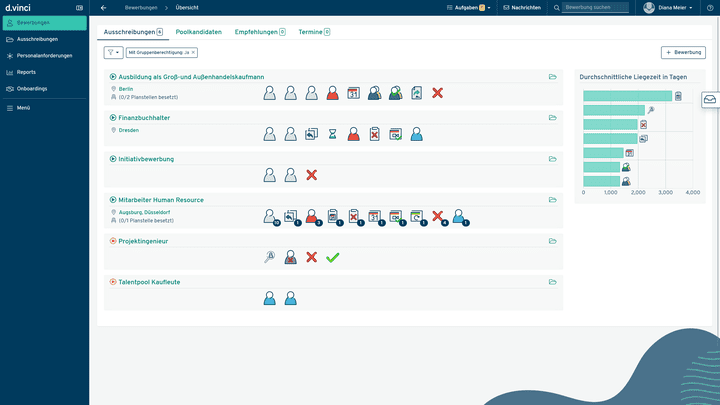
Task: Open folder icon for Finanzbuchhalter posting
Action: [x=552, y=117]
